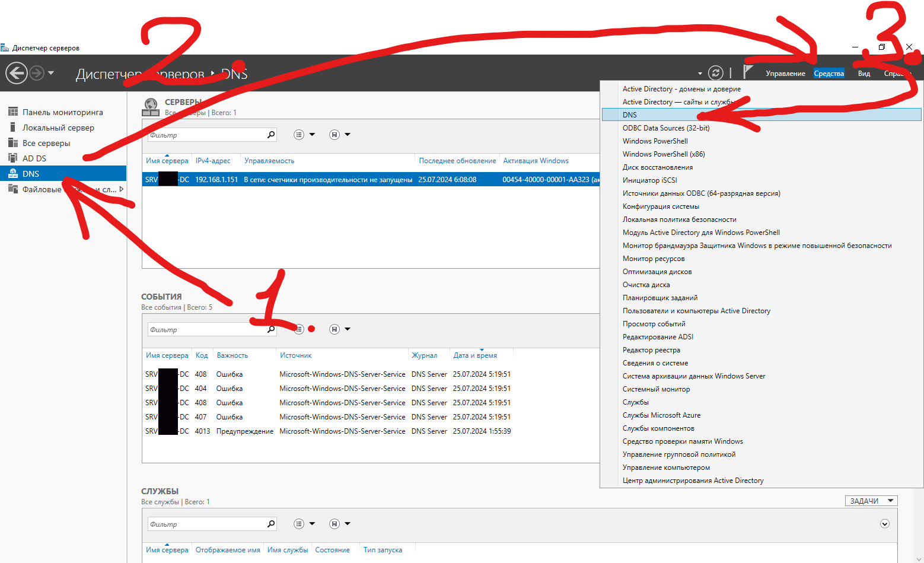Sort servers by Имя сервера column
Image resolution: width=924 pixels, height=563 pixels.
pyautogui.click(x=167, y=161)
